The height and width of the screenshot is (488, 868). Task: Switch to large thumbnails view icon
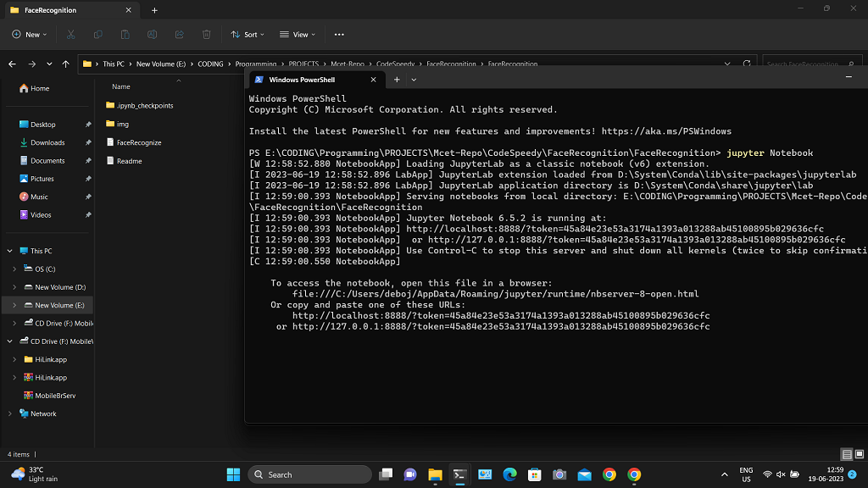pyautogui.click(x=860, y=454)
